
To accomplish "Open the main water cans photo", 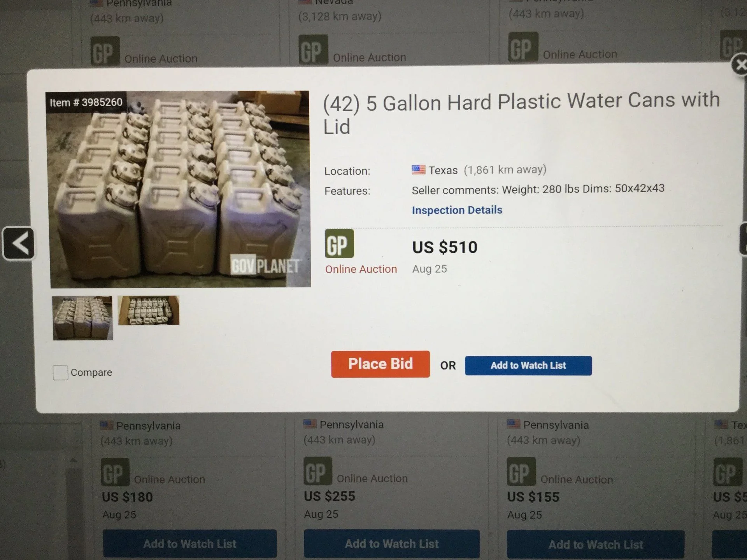I will point(179,190).
